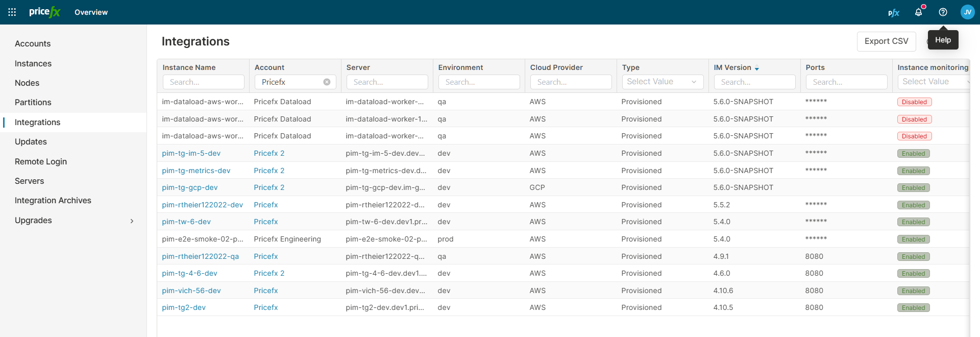Screen dimensions: 980x337
Task: Click Enabled badge for pim-tg2-dev
Action: [x=913, y=308]
